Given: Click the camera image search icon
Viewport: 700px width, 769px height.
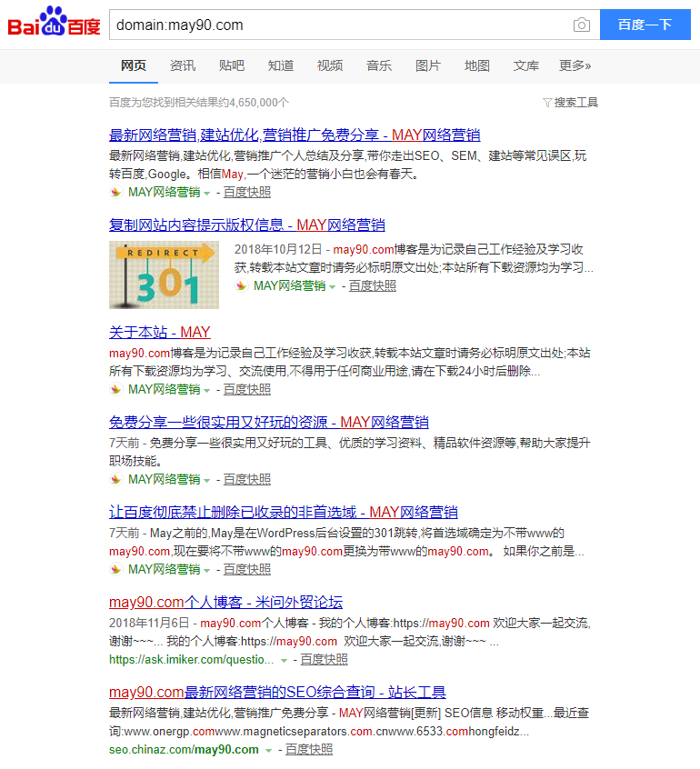Looking at the screenshot, I should (x=582, y=25).
